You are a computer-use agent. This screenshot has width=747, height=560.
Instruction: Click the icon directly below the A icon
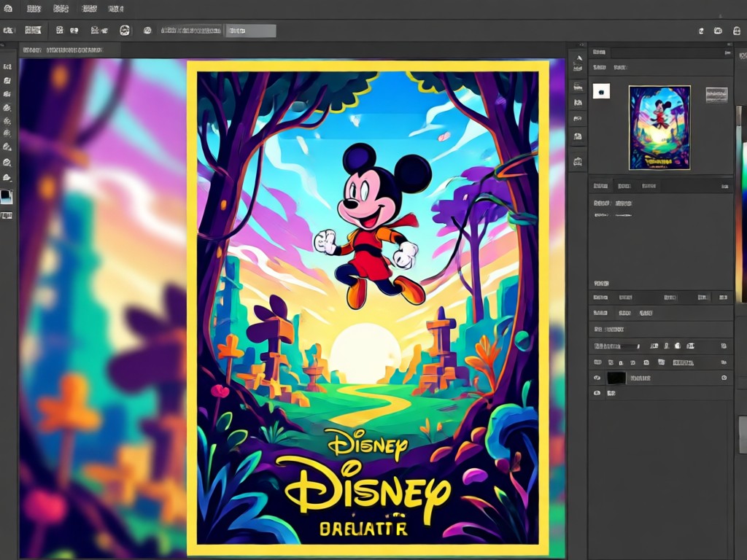point(578,69)
